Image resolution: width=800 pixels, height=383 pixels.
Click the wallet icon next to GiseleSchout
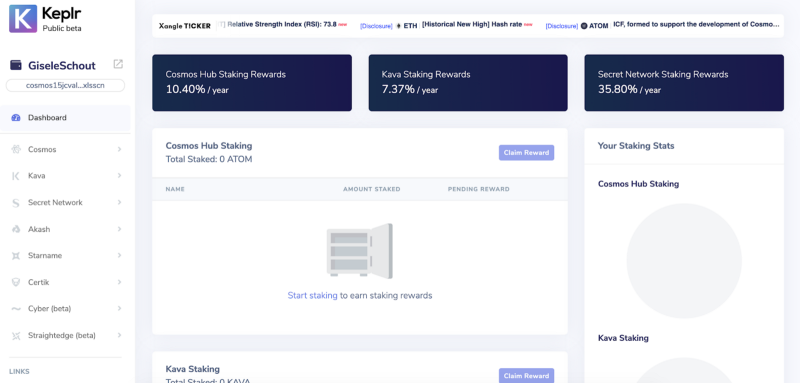16,65
